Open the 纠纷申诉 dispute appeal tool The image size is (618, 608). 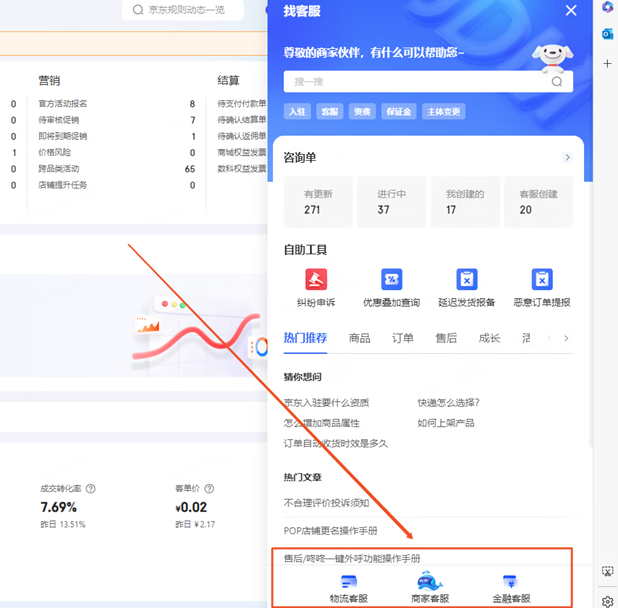click(x=316, y=287)
